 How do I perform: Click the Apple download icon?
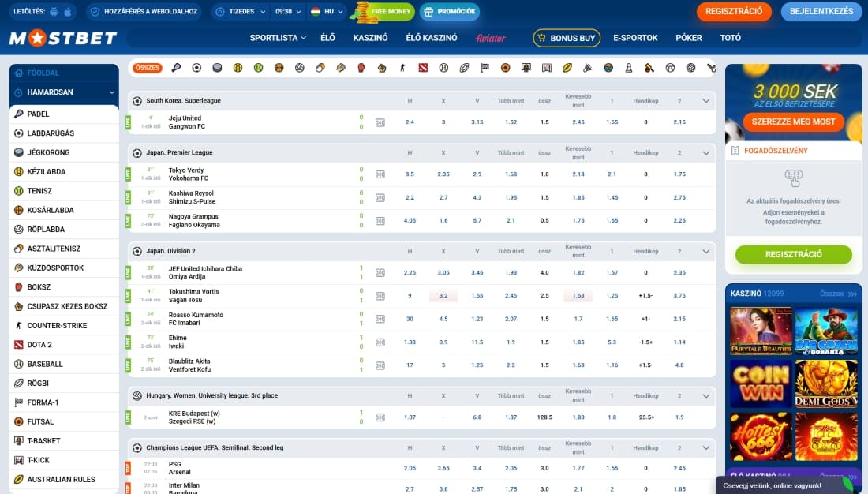pyautogui.click(x=68, y=11)
